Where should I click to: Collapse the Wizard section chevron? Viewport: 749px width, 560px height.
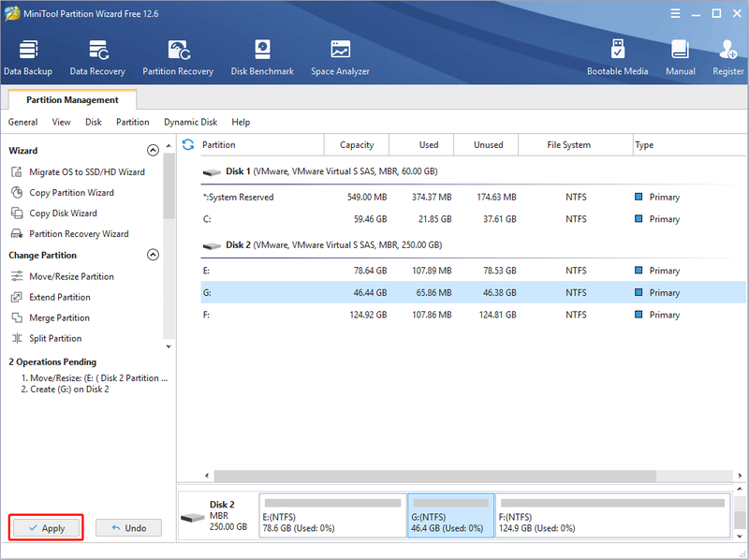pyautogui.click(x=153, y=151)
